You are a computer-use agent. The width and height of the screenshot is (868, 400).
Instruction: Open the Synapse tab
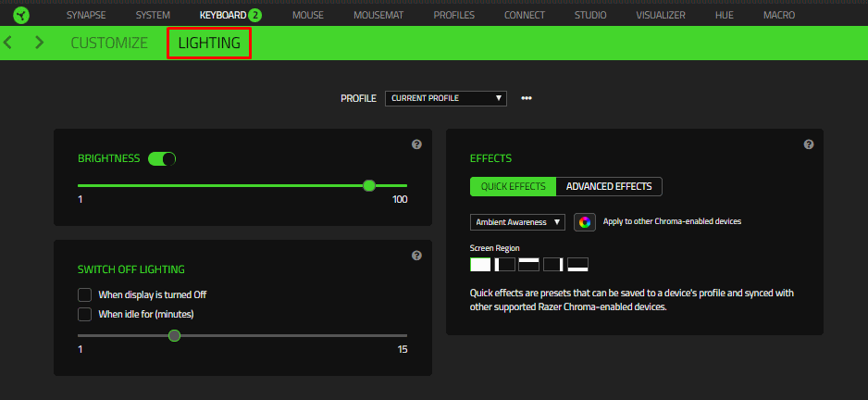tap(86, 15)
